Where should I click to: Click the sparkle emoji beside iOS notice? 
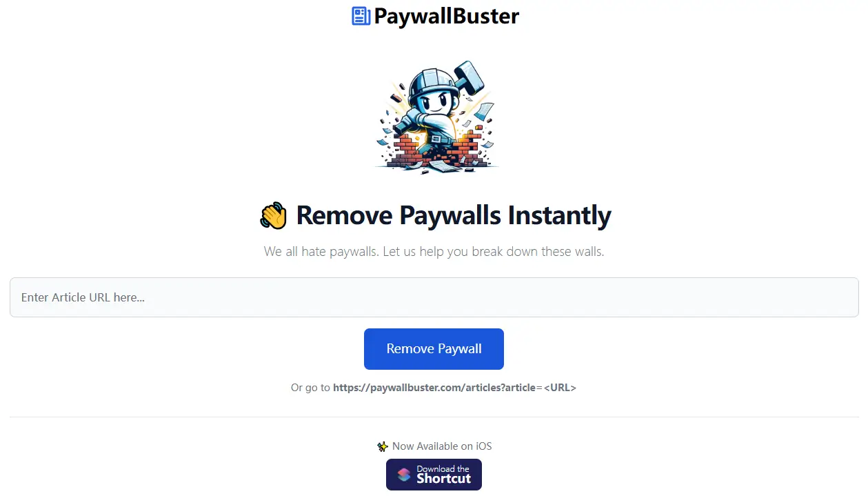pos(383,446)
